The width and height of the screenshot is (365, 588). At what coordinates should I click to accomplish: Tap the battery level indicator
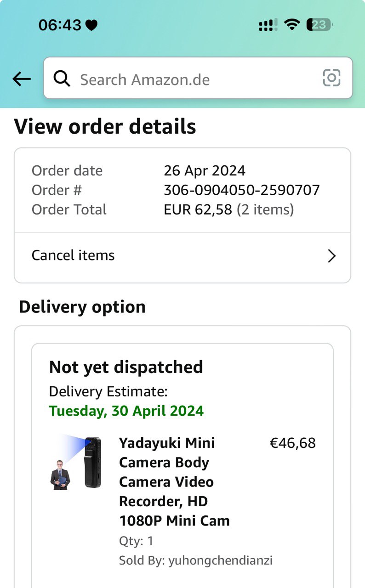pos(319,25)
